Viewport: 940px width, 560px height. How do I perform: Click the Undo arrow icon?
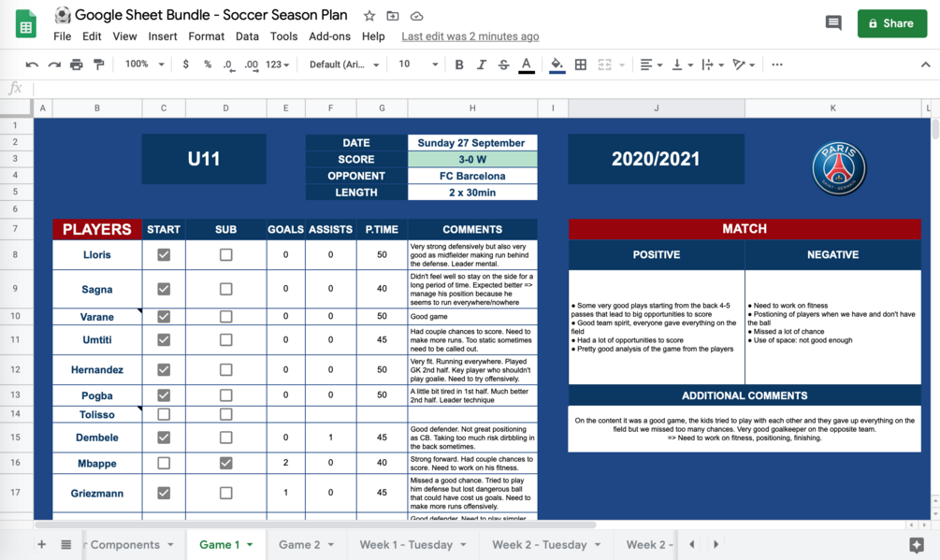point(32,65)
